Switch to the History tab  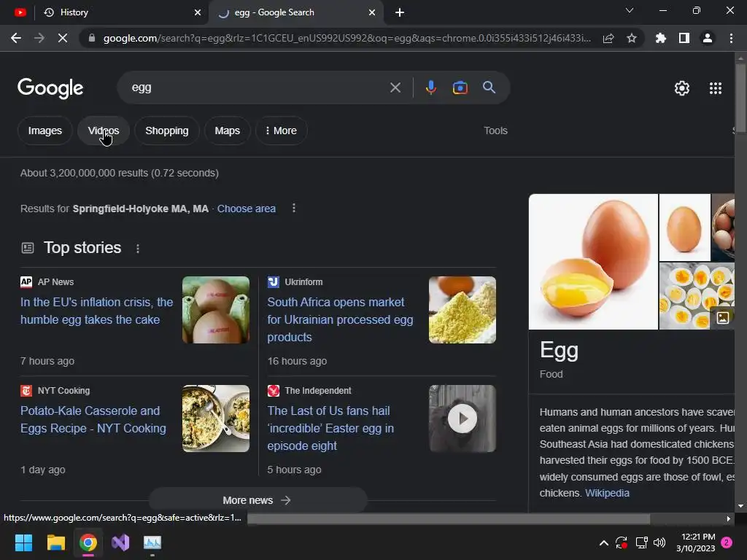116,12
